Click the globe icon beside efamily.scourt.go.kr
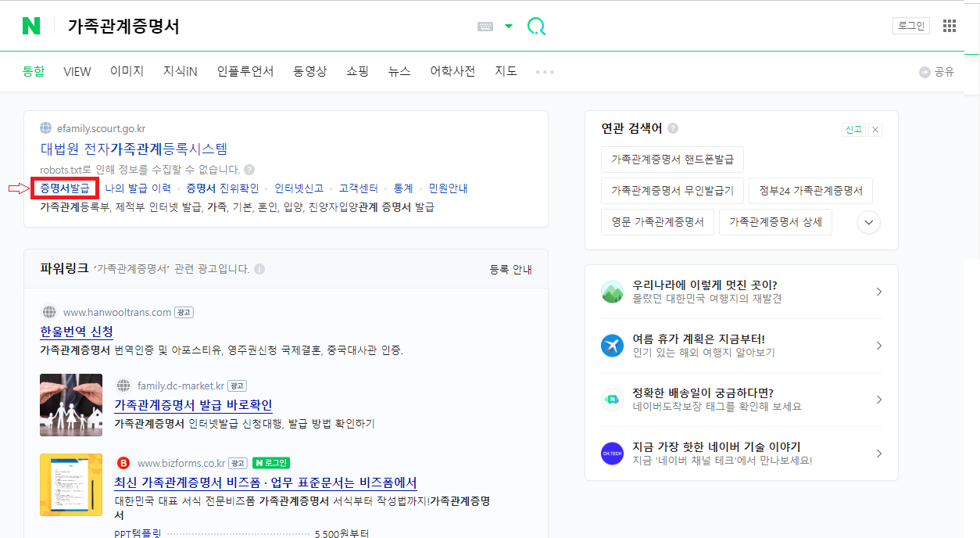 [x=46, y=128]
